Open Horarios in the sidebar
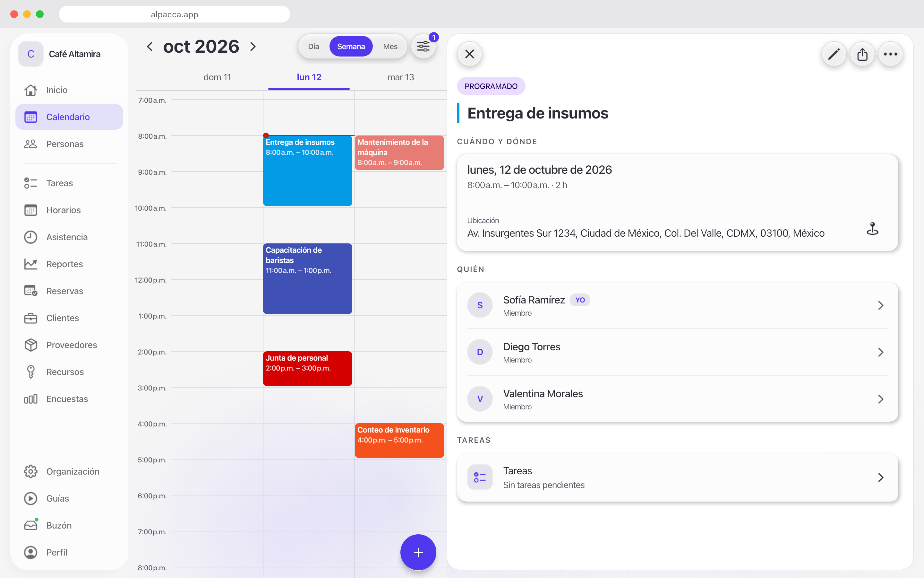This screenshot has width=924, height=578. point(69,210)
